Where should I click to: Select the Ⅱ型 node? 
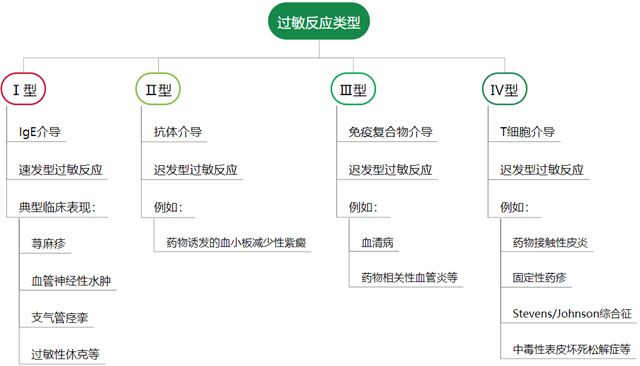(x=158, y=89)
